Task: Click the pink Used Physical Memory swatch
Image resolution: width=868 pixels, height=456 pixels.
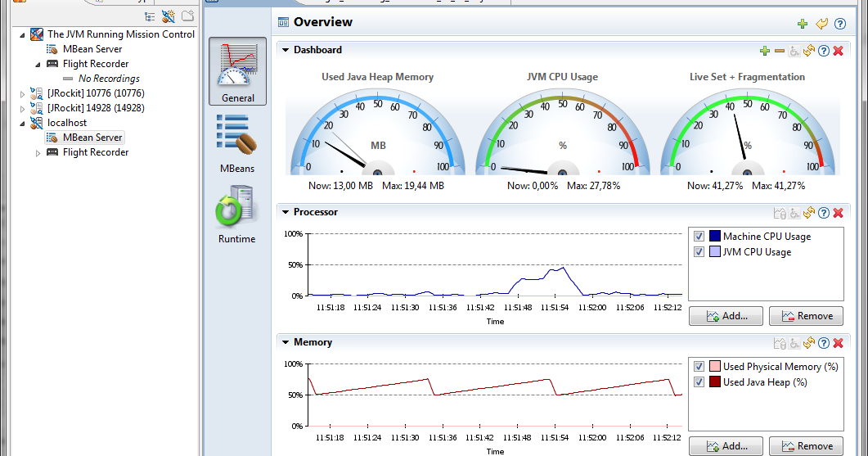Action: coord(715,366)
